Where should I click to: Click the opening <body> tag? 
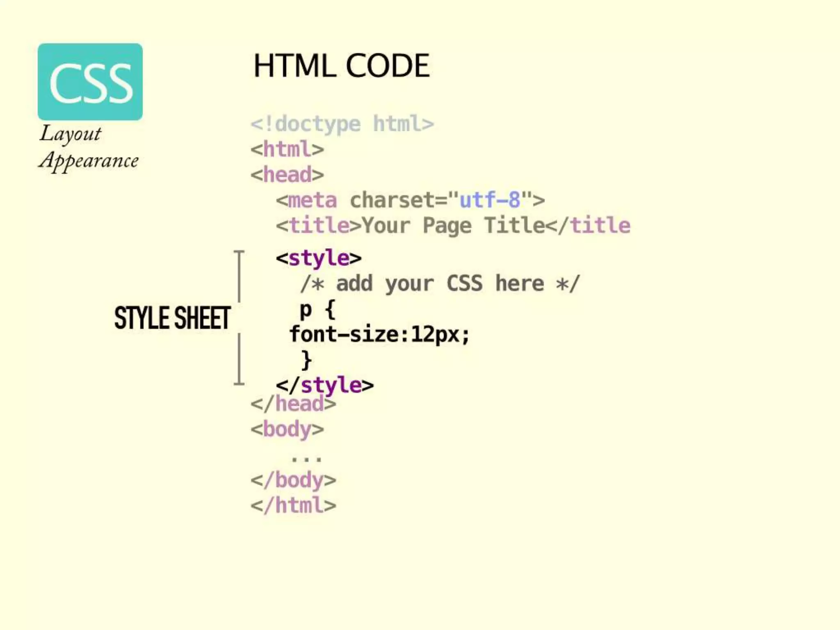click(x=287, y=430)
